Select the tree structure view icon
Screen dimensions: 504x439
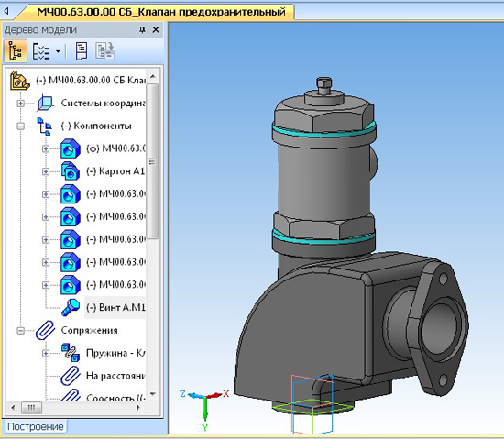[15, 50]
